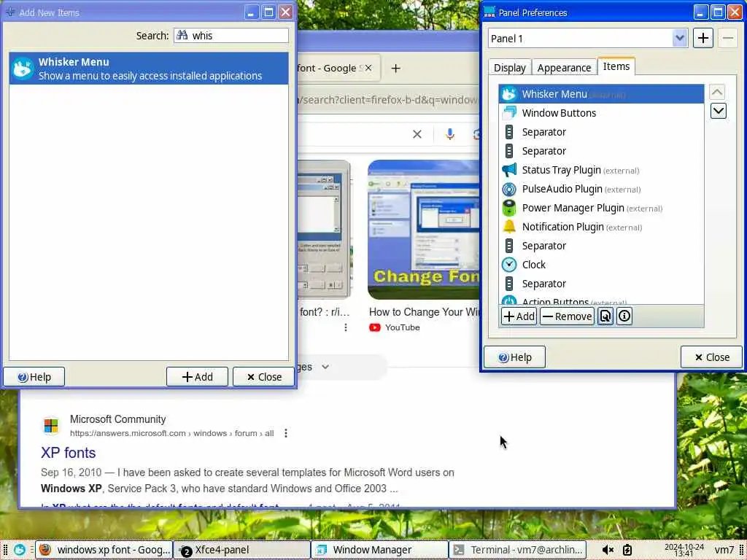Screen dimensions: 747x560
Task: Move selected item up with arrow
Action: point(718,91)
